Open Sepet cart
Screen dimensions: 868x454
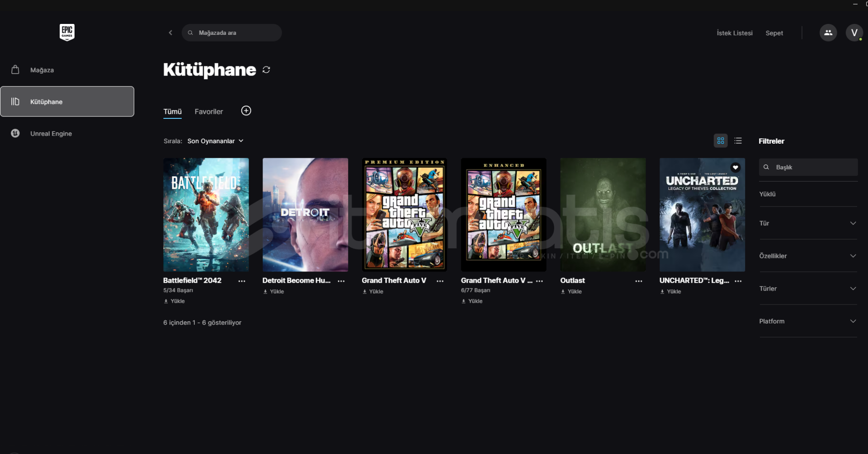click(x=774, y=33)
